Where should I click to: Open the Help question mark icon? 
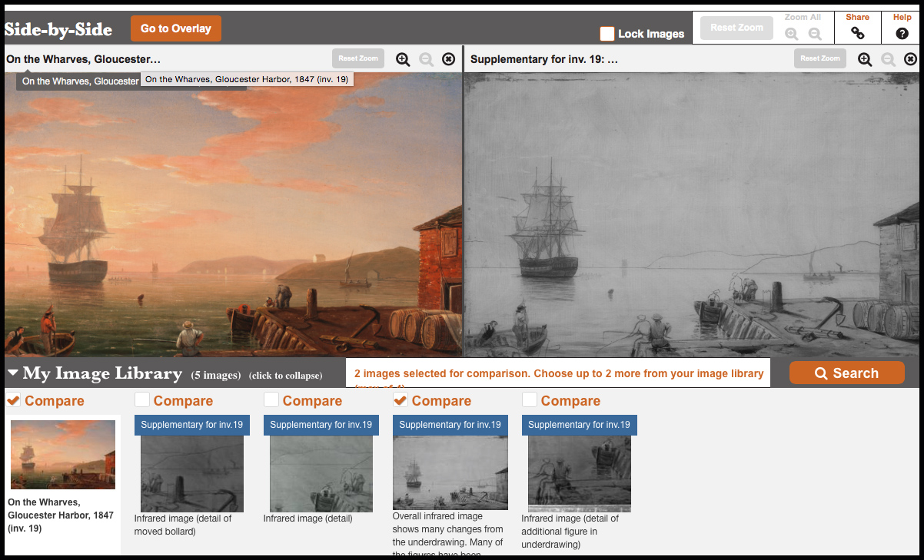point(902,33)
